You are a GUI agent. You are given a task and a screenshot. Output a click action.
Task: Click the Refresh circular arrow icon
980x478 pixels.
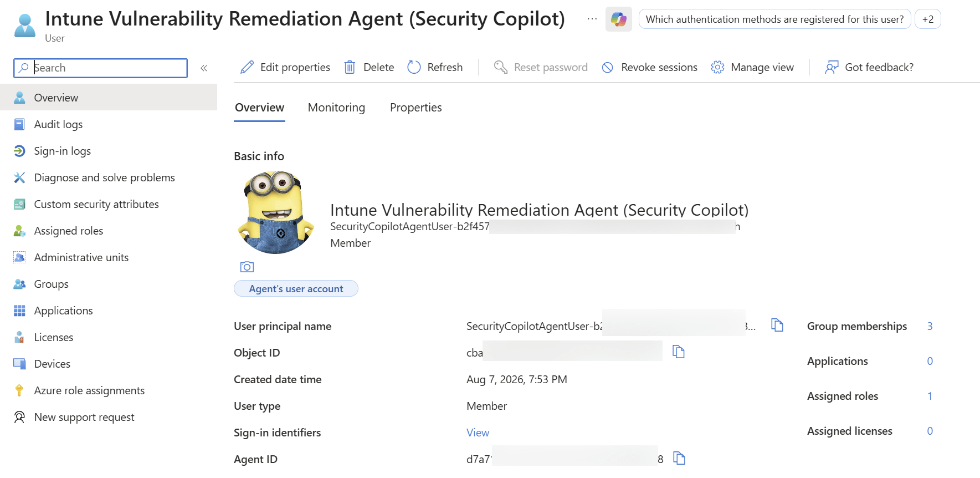point(414,67)
